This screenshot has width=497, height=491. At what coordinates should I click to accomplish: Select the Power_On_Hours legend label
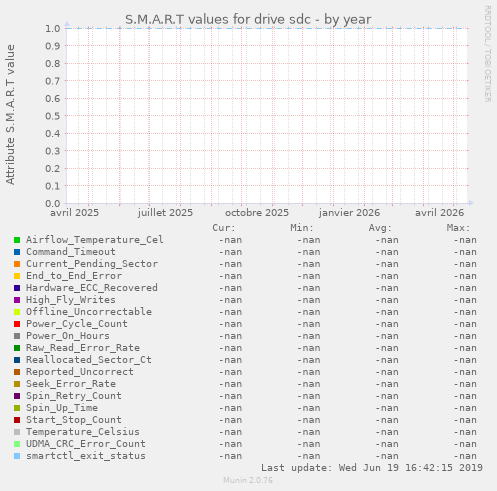click(68, 336)
